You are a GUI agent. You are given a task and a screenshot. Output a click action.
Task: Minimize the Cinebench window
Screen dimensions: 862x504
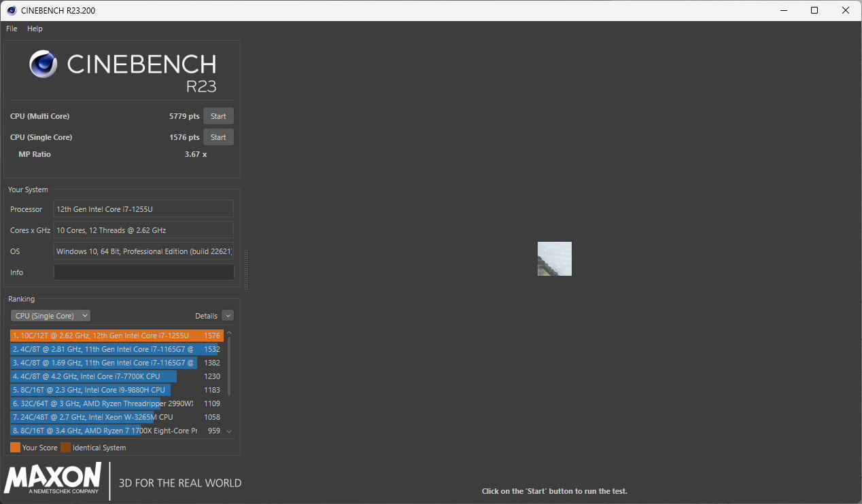pos(782,10)
